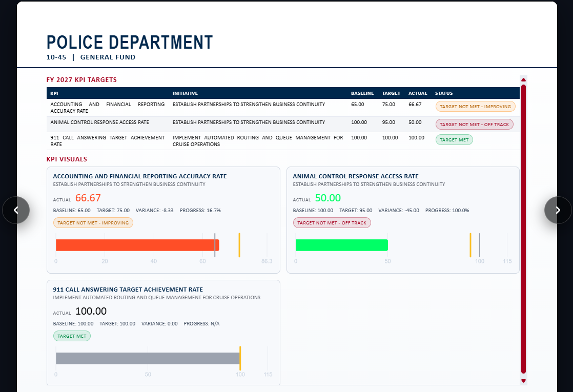Screen dimensions: 573x392
Task: Click the PROGRESS: 100.0% text
Action: (x=447, y=211)
